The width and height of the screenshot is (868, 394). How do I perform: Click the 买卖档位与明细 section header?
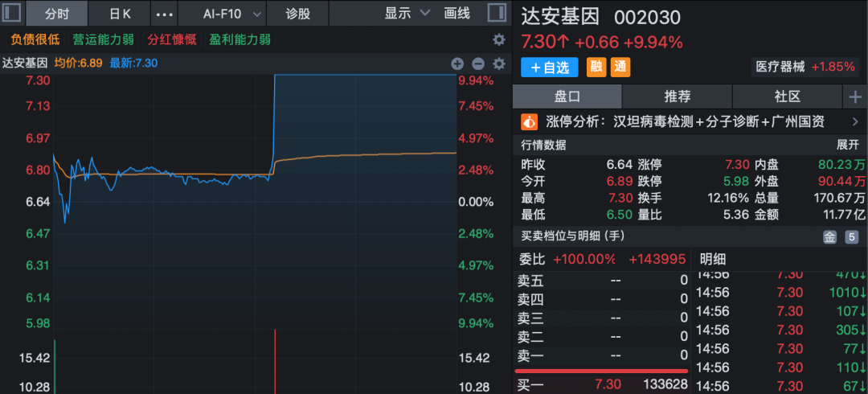click(x=573, y=236)
